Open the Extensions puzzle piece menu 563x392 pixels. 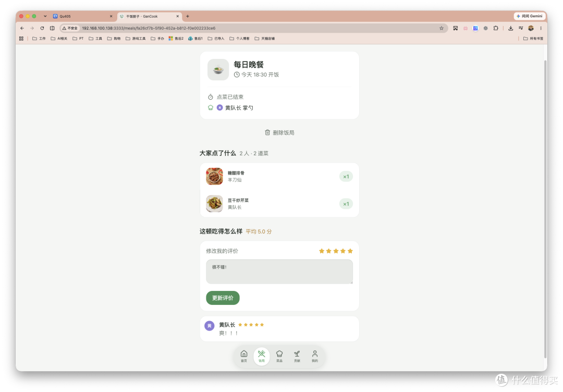click(x=496, y=28)
